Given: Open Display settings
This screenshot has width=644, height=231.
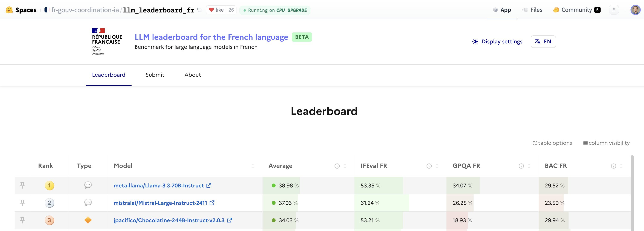Looking at the screenshot, I should (x=497, y=41).
